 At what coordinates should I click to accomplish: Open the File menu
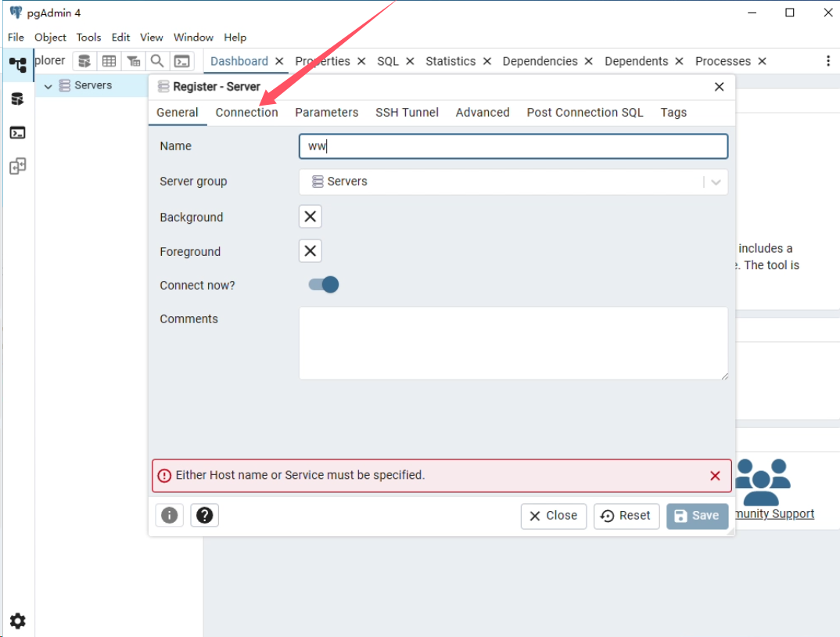pos(16,37)
